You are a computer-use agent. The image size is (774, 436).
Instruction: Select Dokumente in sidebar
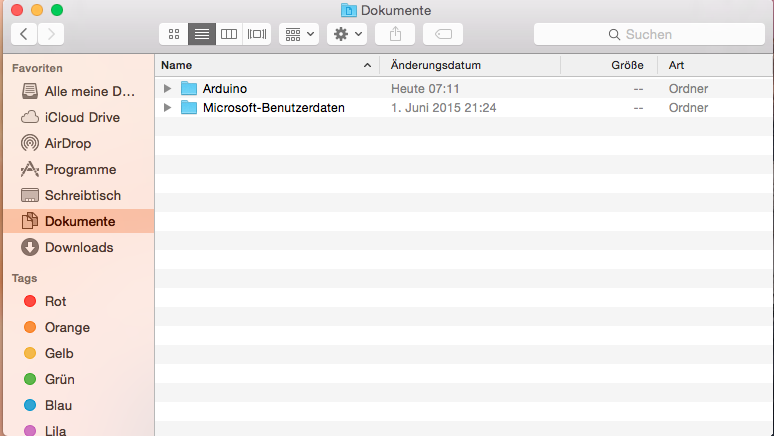pyautogui.click(x=78, y=221)
